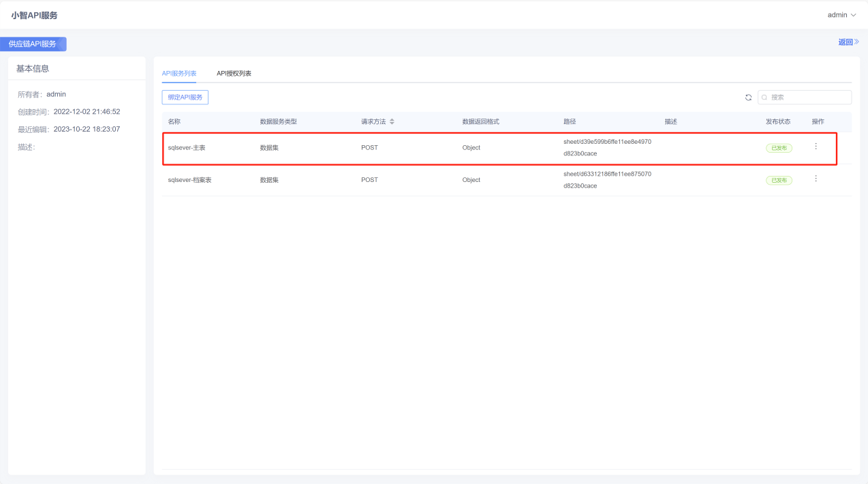Click creation time 2022-12-02 21:46:52

[x=87, y=111]
